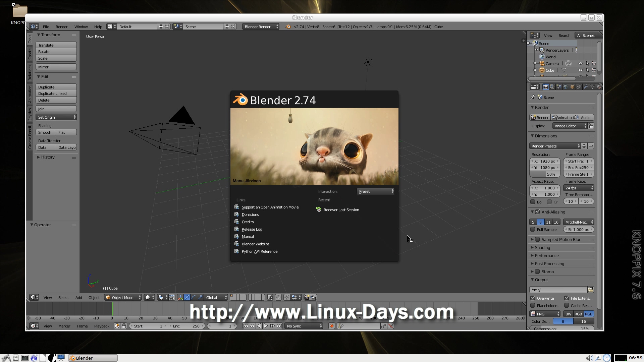The width and height of the screenshot is (644, 362).
Task: Check the Placeholders checkbox
Action: (x=533, y=305)
